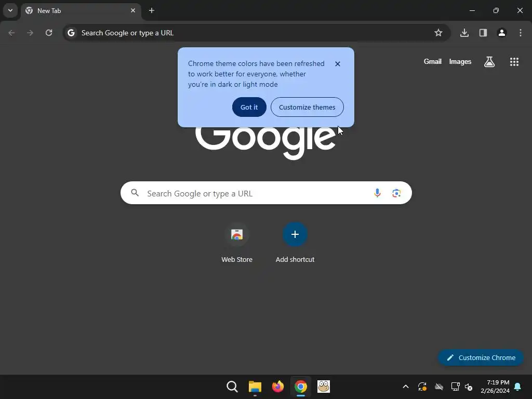Click the Google G icon in address bar
Screen dimensions: 532x399
point(71,33)
